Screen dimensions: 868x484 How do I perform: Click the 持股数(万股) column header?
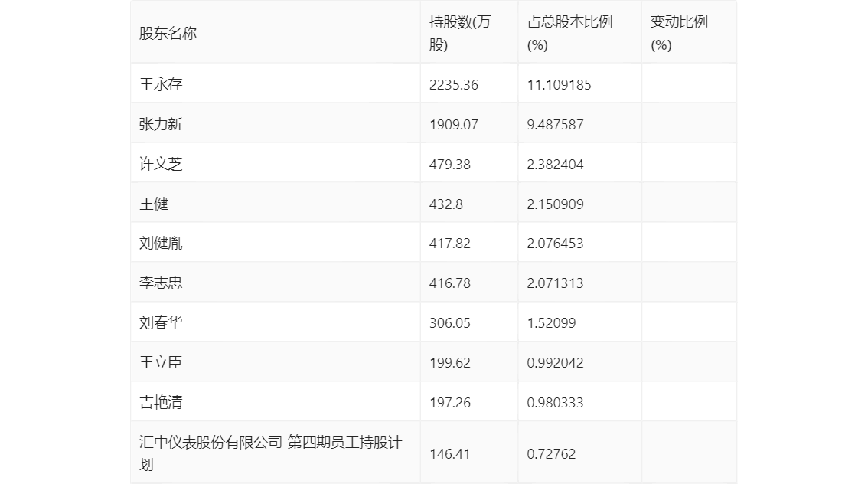click(x=460, y=33)
